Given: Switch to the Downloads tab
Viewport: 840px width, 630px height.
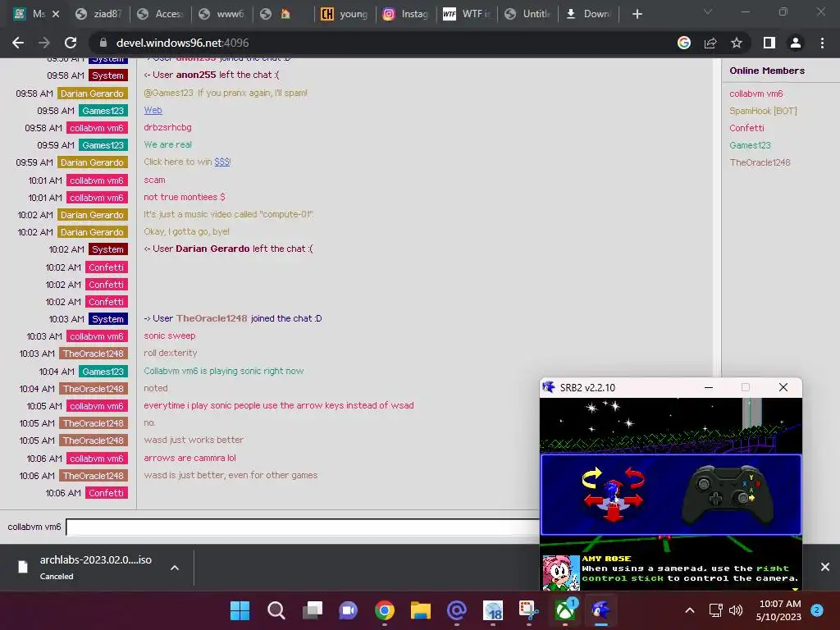Looking at the screenshot, I should tap(589, 14).
